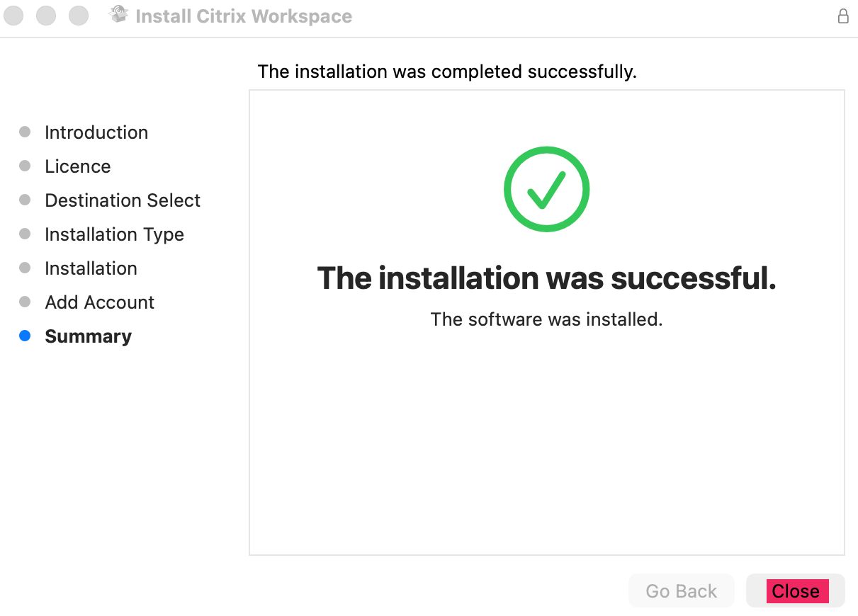Click the third window zoom control
Image resolution: width=858 pixels, height=616 pixels.
(x=79, y=16)
